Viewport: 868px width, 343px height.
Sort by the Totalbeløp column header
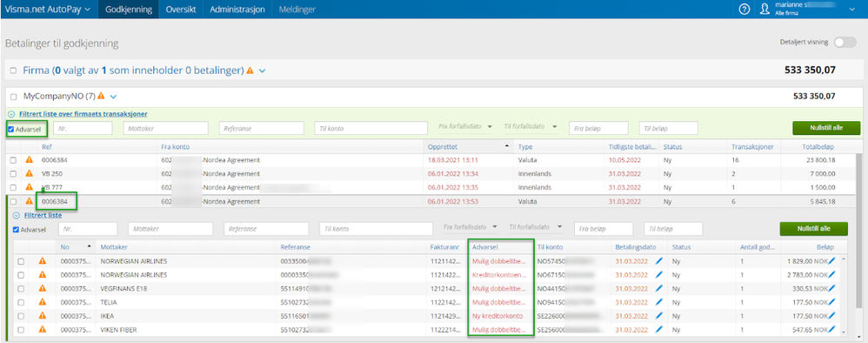pos(818,147)
